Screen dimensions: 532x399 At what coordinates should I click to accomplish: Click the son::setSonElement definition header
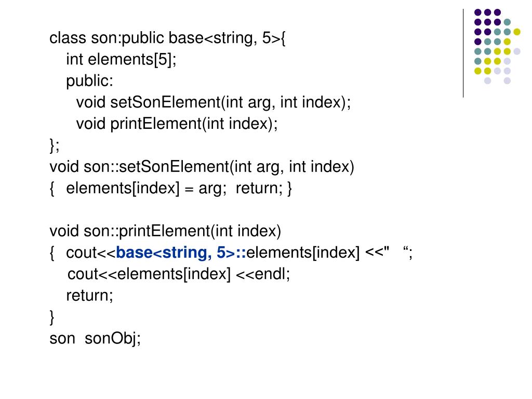(x=202, y=167)
